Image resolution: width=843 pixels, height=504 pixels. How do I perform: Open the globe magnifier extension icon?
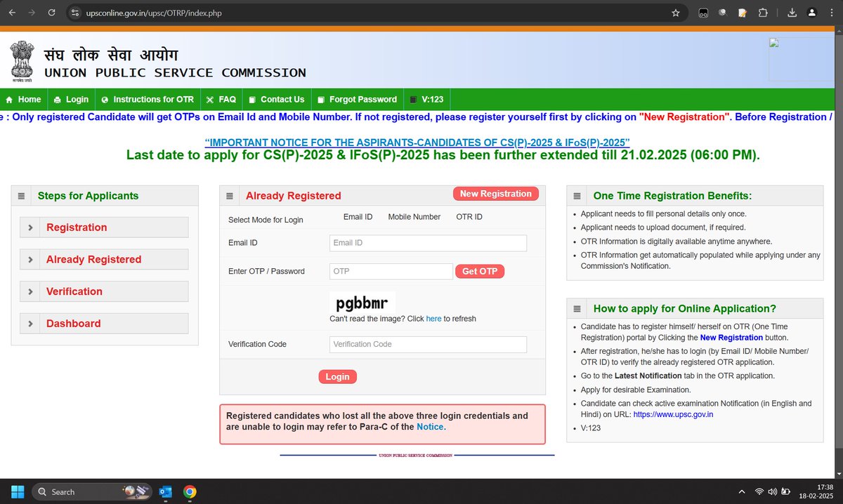tap(722, 13)
